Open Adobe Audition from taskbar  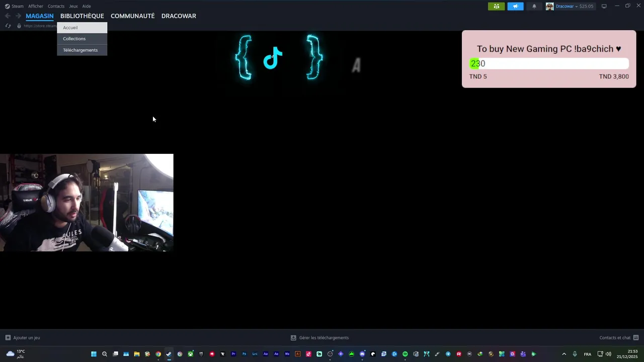266,354
